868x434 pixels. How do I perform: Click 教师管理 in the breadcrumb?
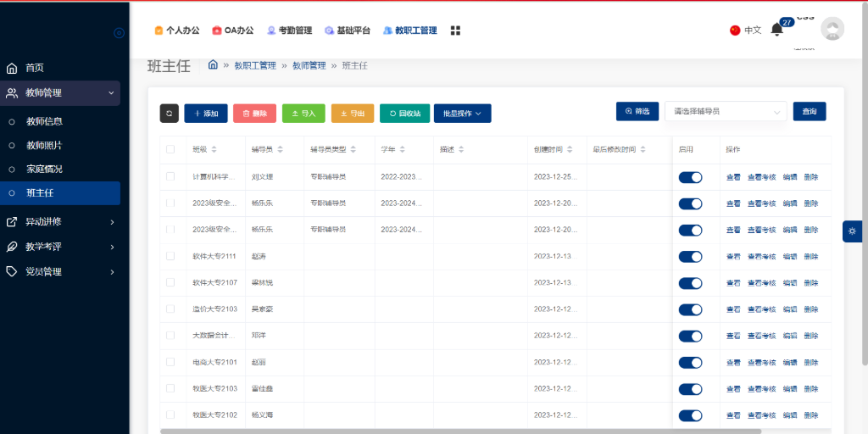tap(309, 65)
